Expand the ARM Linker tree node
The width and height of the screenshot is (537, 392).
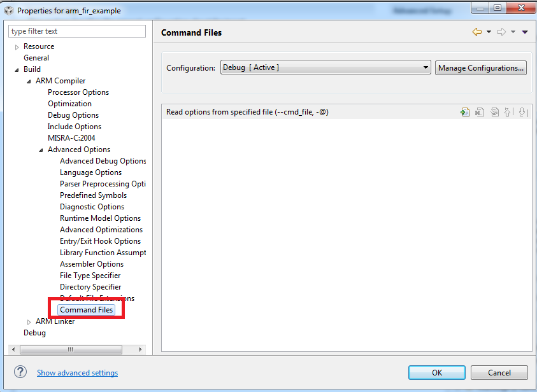29,322
